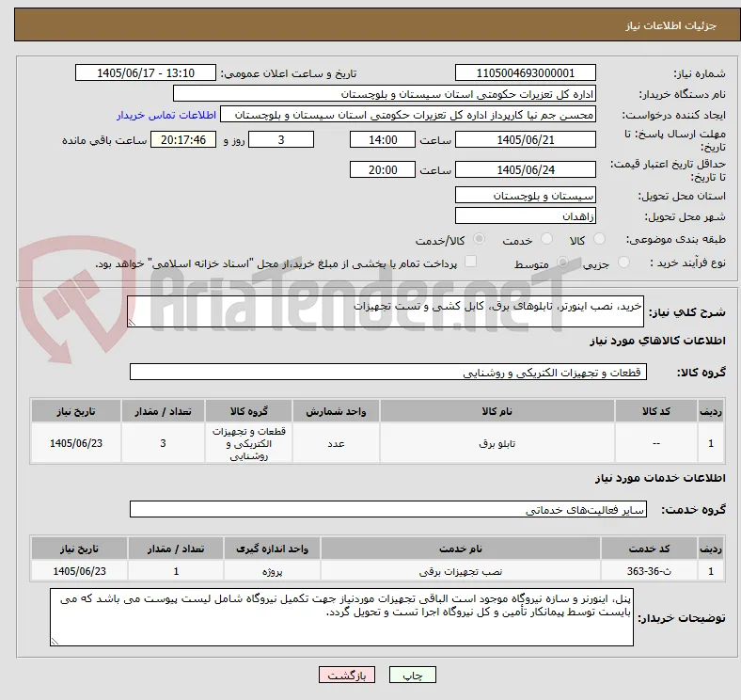
Task: Click the response deadline date 1405/06/21
Action: pos(526,139)
